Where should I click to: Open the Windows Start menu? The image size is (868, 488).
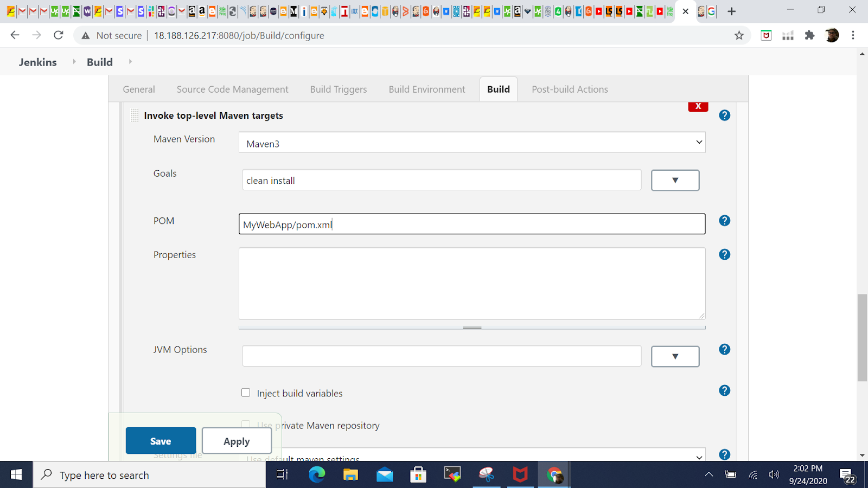pyautogui.click(x=16, y=475)
